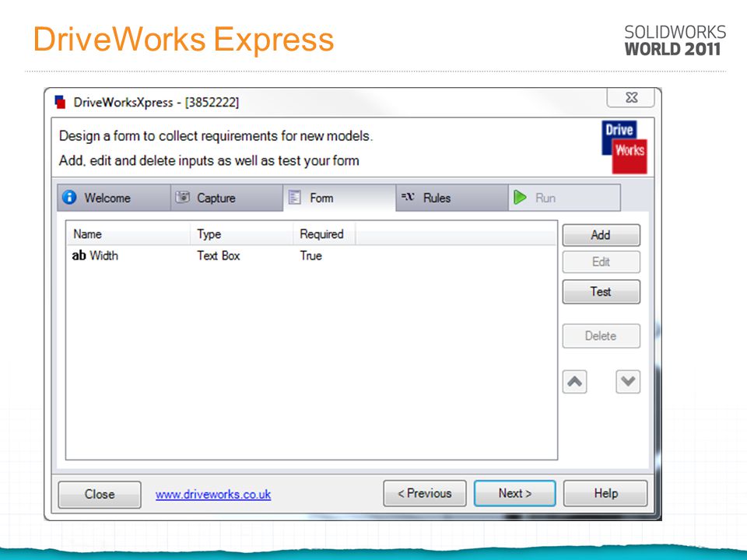
Task: Open the Capture tab
Action: click(226, 198)
